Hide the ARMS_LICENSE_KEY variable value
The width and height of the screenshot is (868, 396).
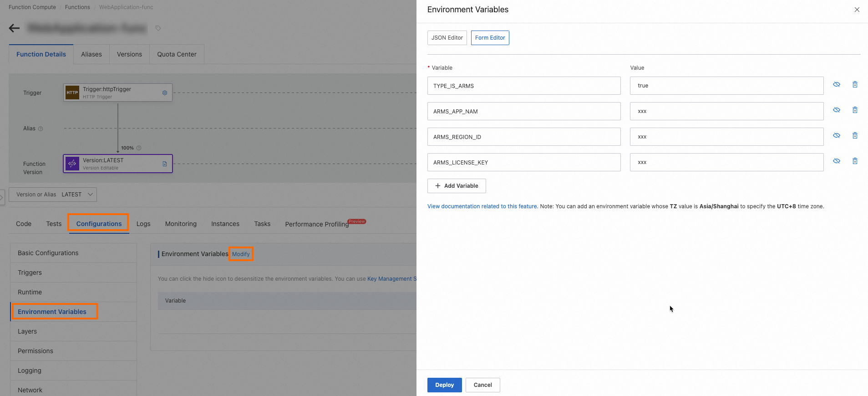click(837, 161)
